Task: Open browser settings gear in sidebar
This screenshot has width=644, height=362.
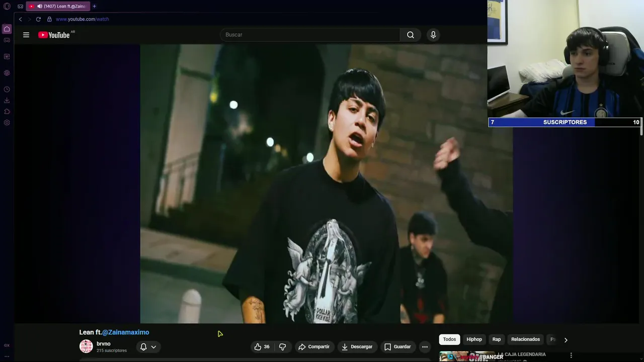Action: point(7,123)
